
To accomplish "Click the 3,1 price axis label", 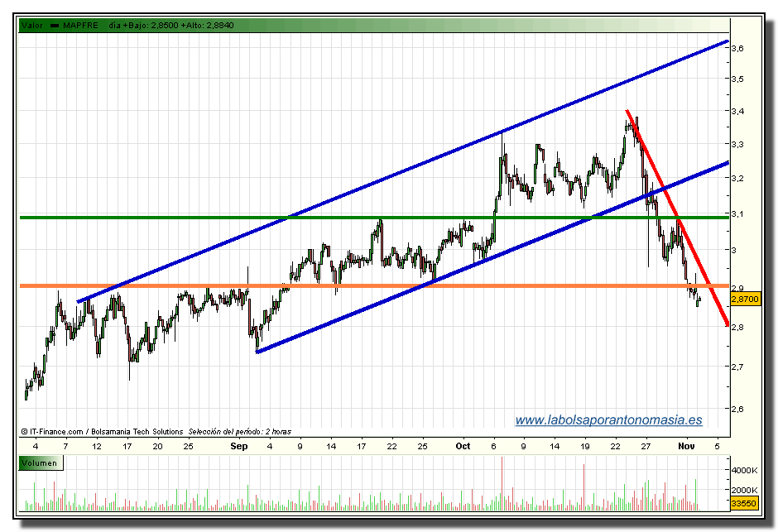I will click(737, 213).
